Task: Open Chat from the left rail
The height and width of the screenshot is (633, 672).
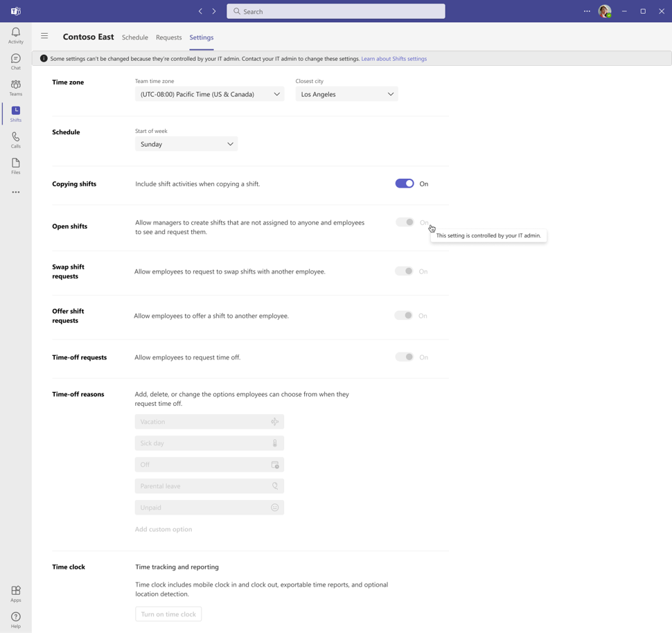Action: point(16,62)
